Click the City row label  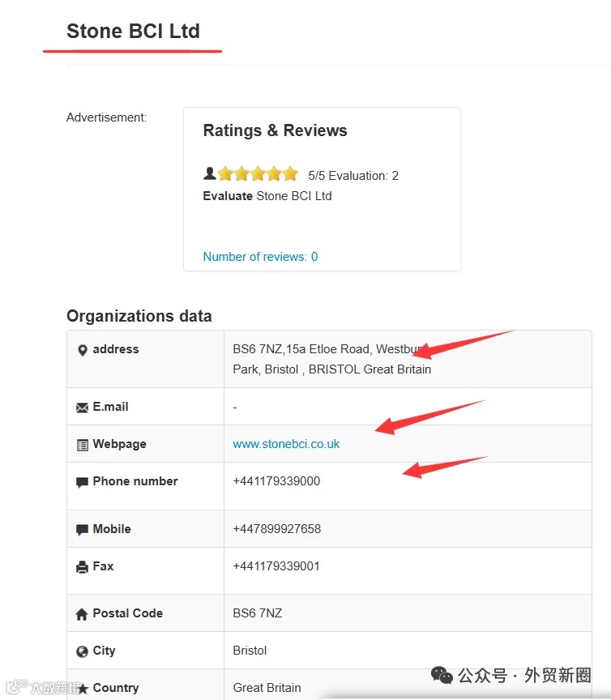[x=104, y=651]
